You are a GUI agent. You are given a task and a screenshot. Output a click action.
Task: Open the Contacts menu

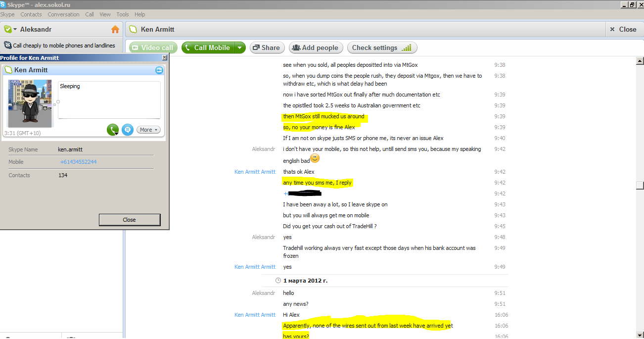31,14
